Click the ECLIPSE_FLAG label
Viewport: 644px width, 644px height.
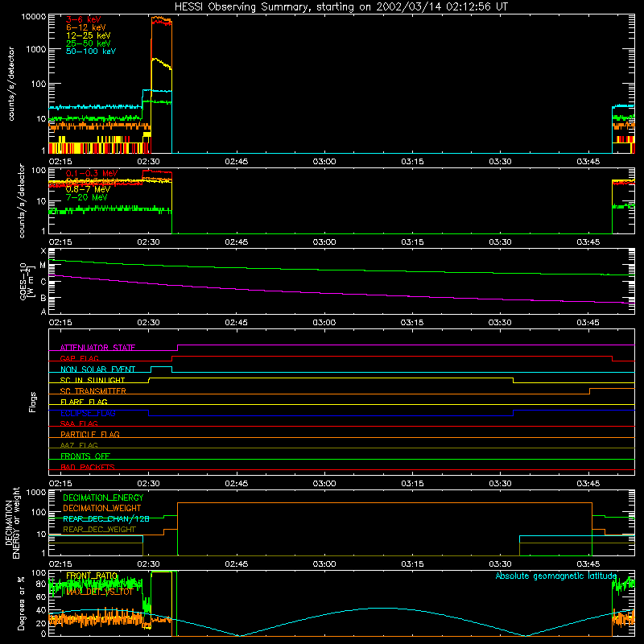(x=88, y=413)
